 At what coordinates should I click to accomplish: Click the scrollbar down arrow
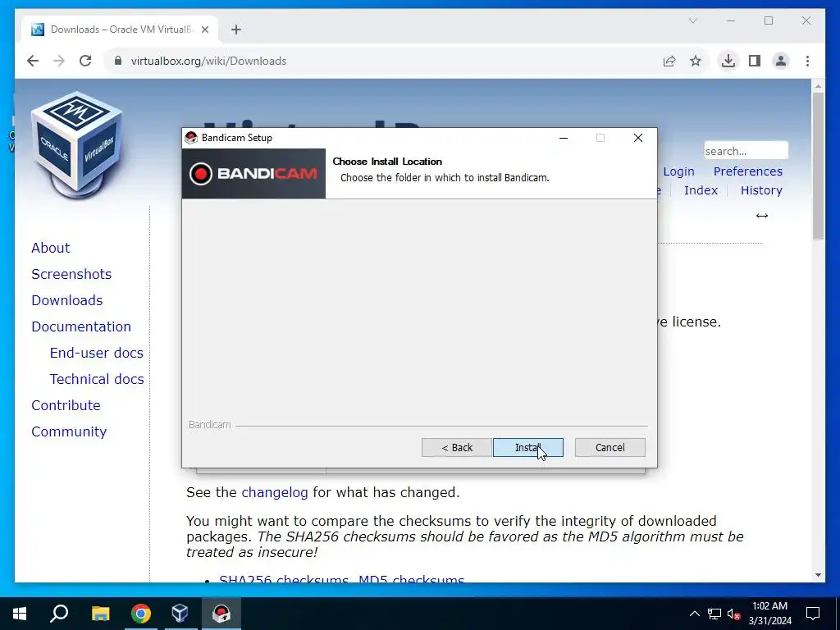click(x=818, y=575)
